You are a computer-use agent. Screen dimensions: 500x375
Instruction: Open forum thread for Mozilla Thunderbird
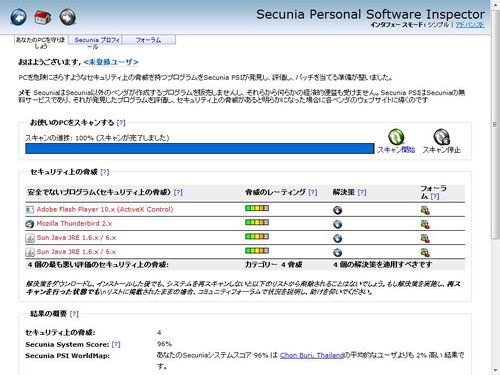425,224
